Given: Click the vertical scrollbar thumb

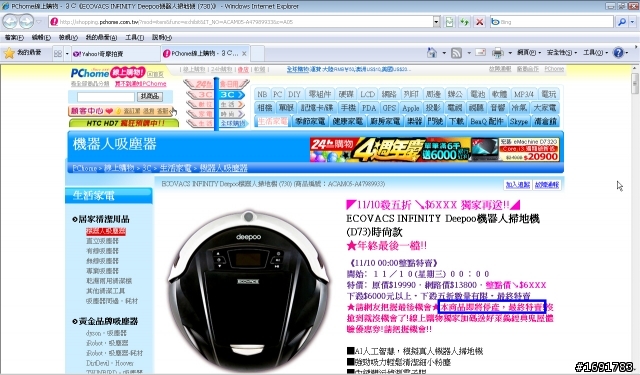Looking at the screenshot, I should [x=635, y=84].
